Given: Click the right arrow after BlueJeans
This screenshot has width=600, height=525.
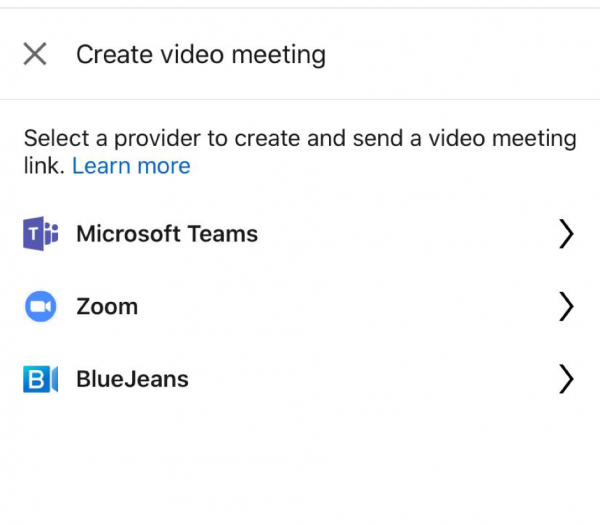Looking at the screenshot, I should tap(566, 379).
